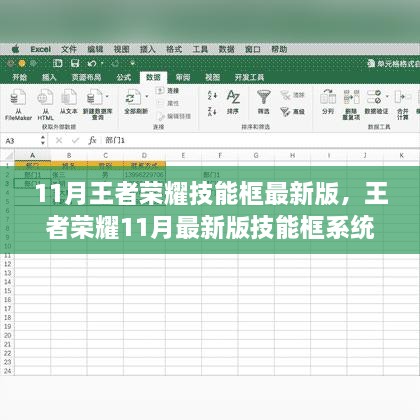Expand the Data Validation dropdown arrow
Screen dimensions: 420x420
click(387, 97)
